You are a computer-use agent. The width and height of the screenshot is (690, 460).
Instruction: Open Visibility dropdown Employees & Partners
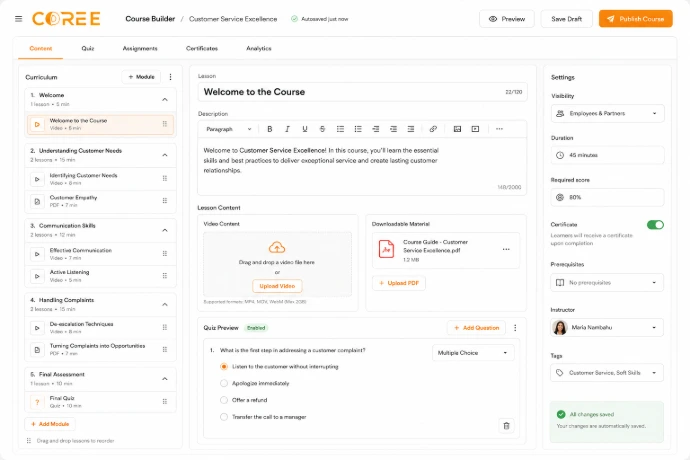pos(607,114)
